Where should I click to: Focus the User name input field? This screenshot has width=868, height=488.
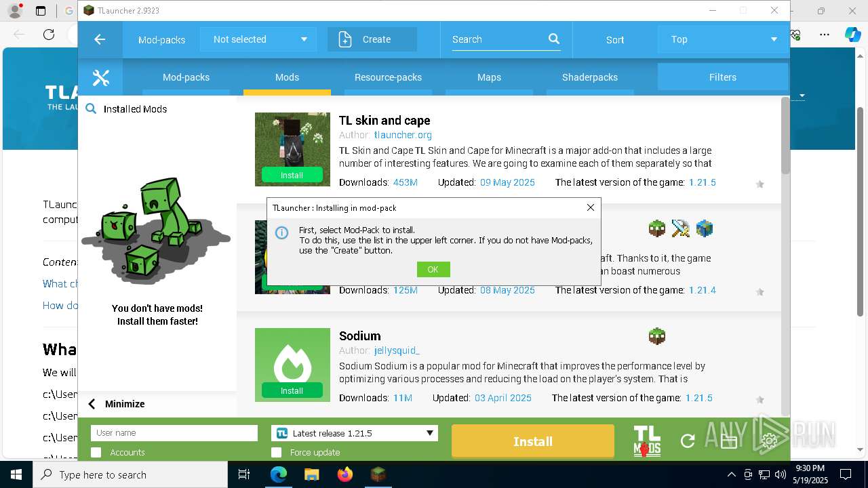(x=174, y=433)
